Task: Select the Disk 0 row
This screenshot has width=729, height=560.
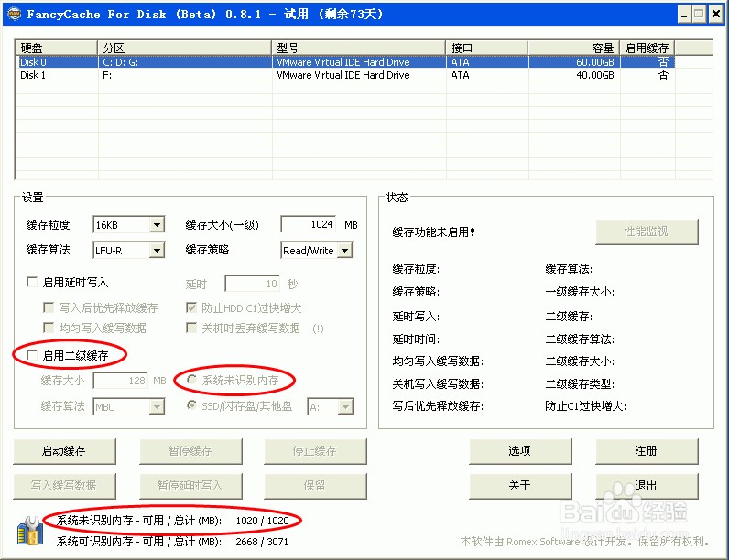Action: [345, 61]
